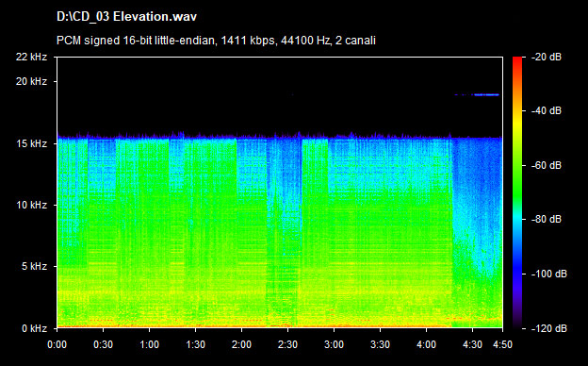The image size is (588, 366).
Task: Click the PCM signed 16-bit format info line
Action: point(216,41)
